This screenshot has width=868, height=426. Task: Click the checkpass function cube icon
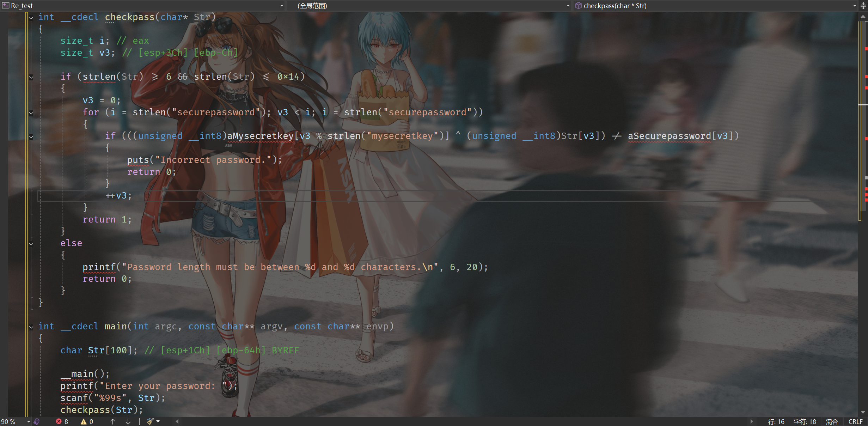579,6
